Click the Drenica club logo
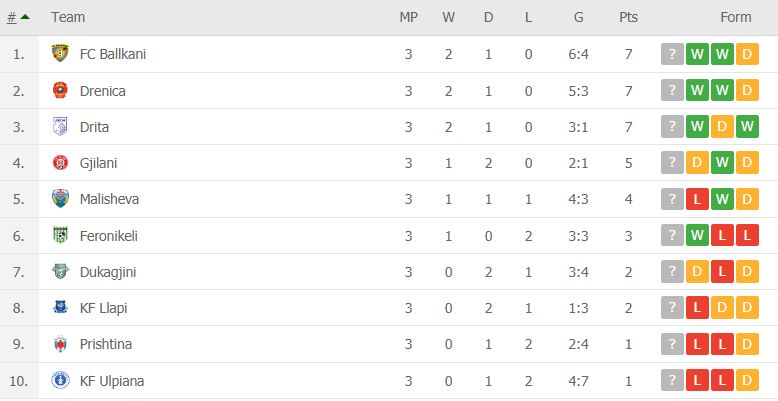This screenshot has height=401, width=778. pos(60,90)
